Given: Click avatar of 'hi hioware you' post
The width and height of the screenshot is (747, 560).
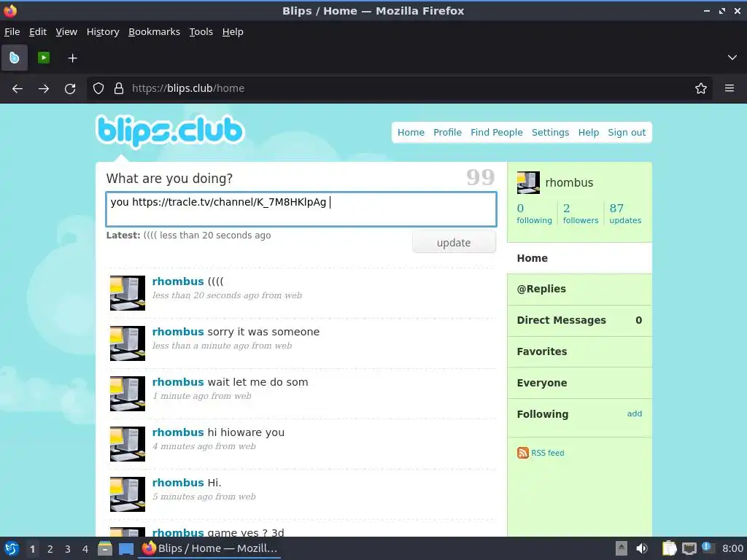Looking at the screenshot, I should coord(128,444).
